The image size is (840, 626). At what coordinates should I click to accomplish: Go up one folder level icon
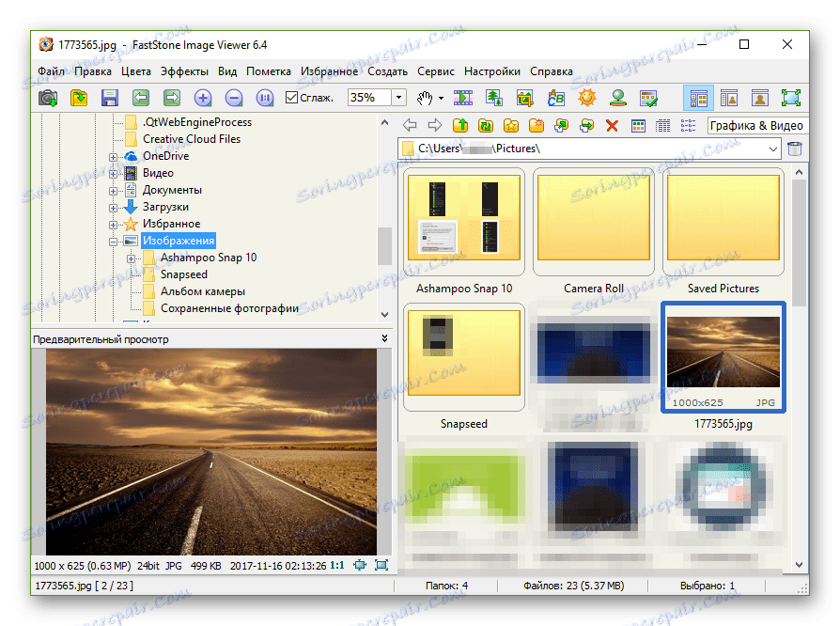(459, 125)
